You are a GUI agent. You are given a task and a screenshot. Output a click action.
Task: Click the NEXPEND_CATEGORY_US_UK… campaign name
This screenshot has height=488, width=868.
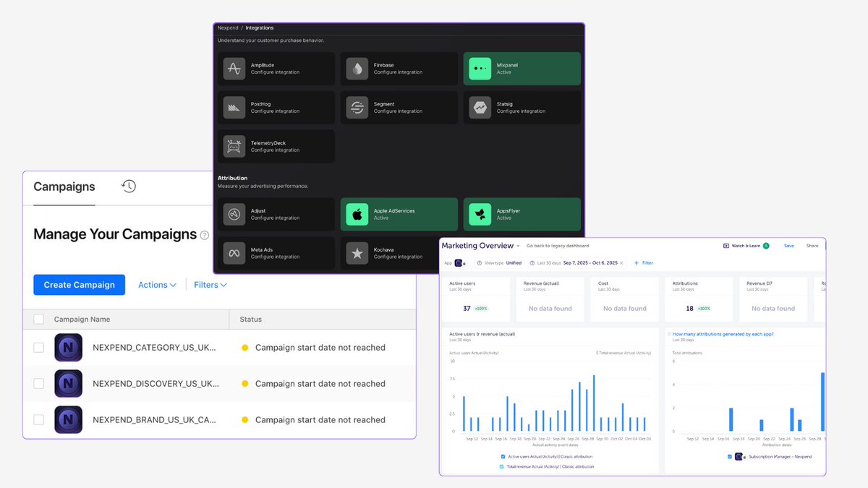pos(154,348)
